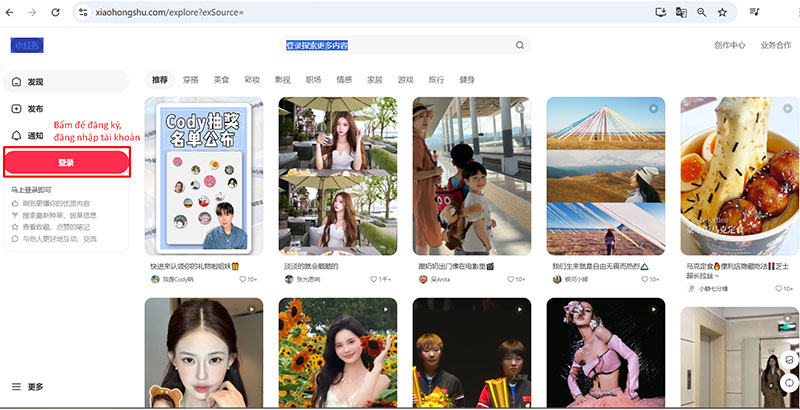
Task: Select 发现 in the left sidebar
Action: pyautogui.click(x=66, y=82)
